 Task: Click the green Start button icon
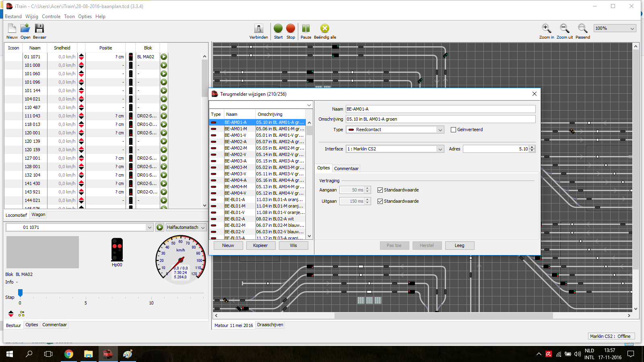click(278, 28)
